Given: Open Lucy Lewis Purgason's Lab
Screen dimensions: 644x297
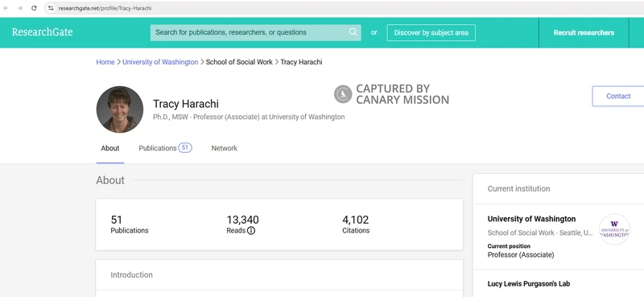Looking at the screenshot, I should click(x=529, y=284).
